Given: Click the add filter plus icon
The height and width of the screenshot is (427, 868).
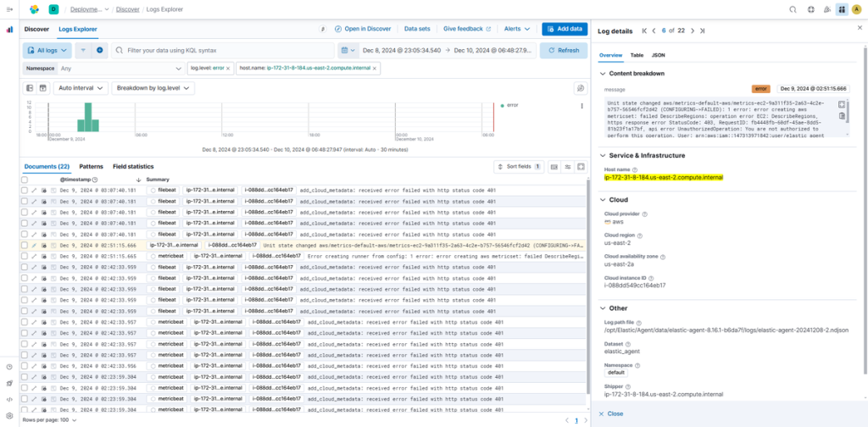Looking at the screenshot, I should 101,51.
